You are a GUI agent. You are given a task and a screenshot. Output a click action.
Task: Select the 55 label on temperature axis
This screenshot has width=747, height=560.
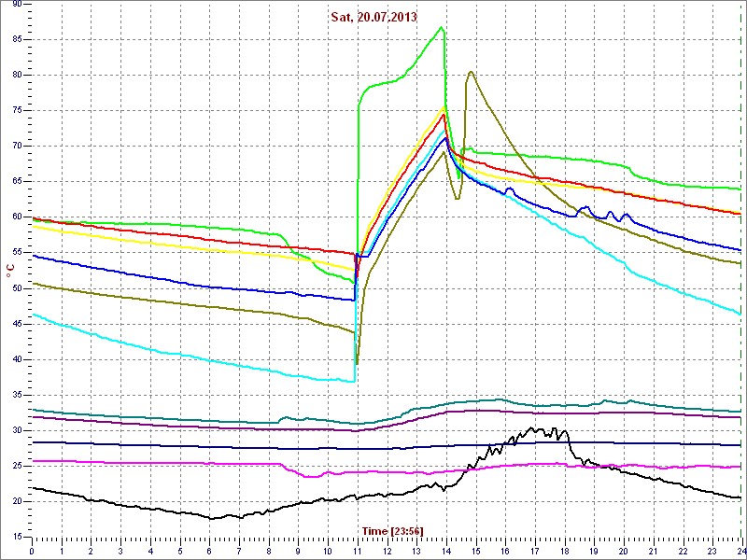[x=16, y=253]
